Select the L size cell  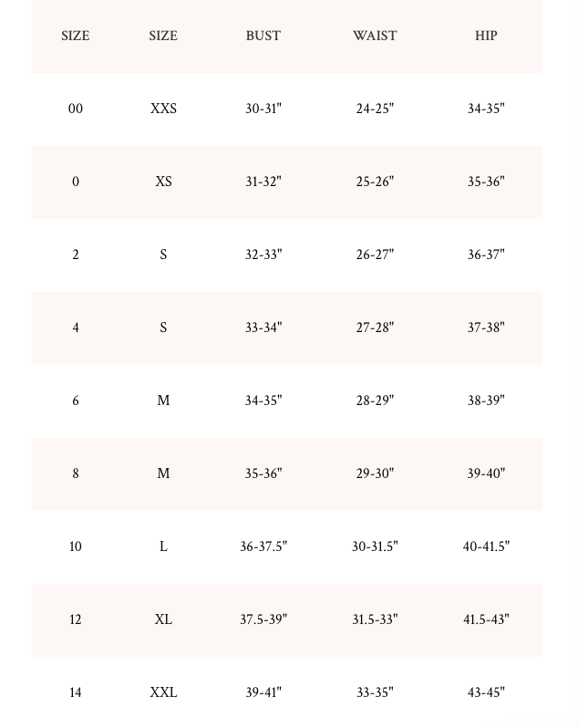pos(163,546)
